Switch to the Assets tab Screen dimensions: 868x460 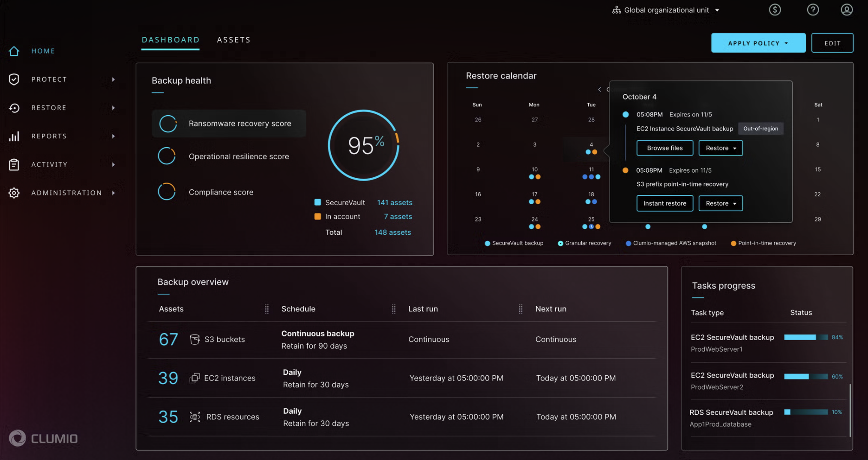point(233,40)
